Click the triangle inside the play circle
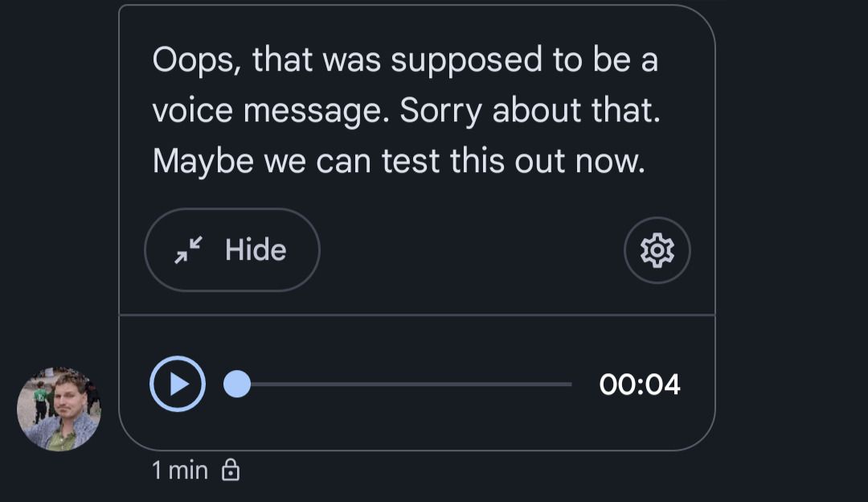 click(180, 385)
